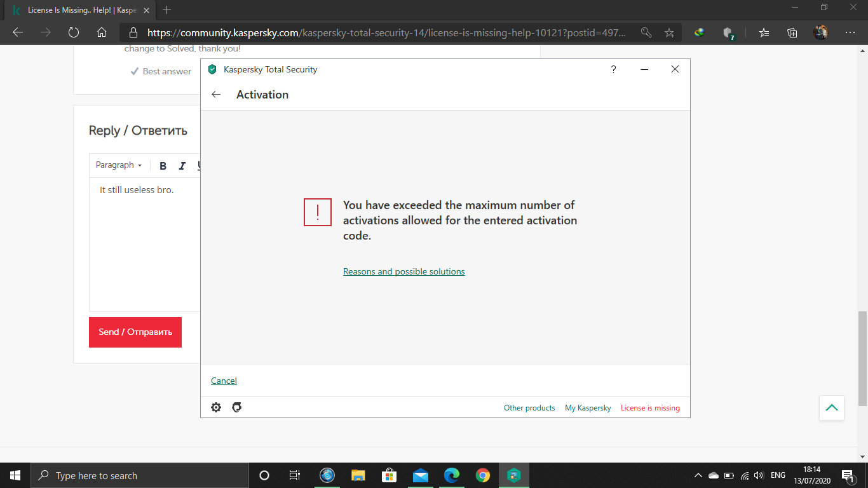The image size is (868, 488).
Task: Click ENG language indicator in tray
Action: click(778, 475)
